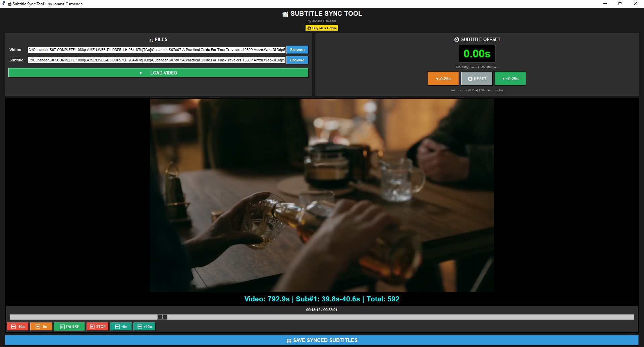Browse for a video file
The height and width of the screenshot is (347, 644).
coord(297,50)
